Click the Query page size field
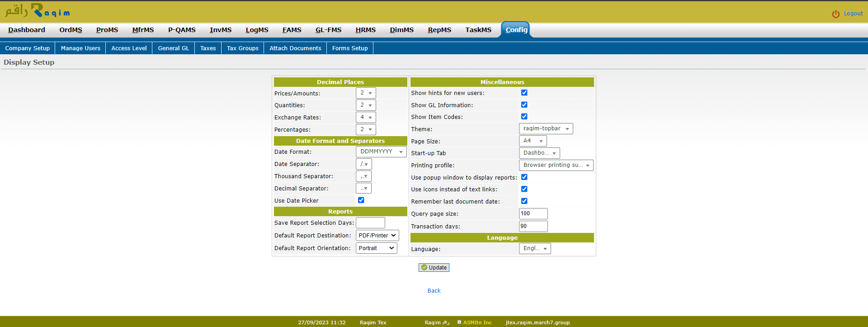The image size is (868, 327). [533, 214]
